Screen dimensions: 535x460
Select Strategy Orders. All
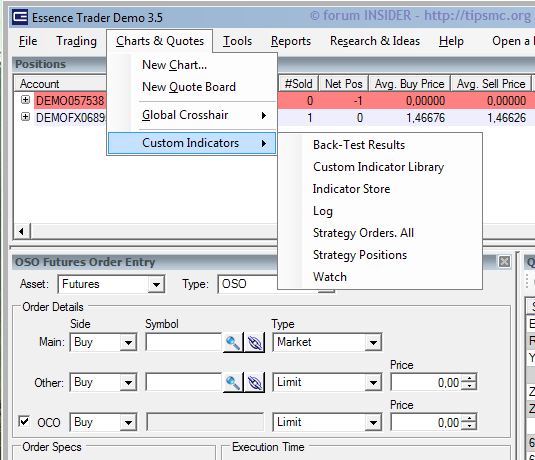(x=380, y=233)
